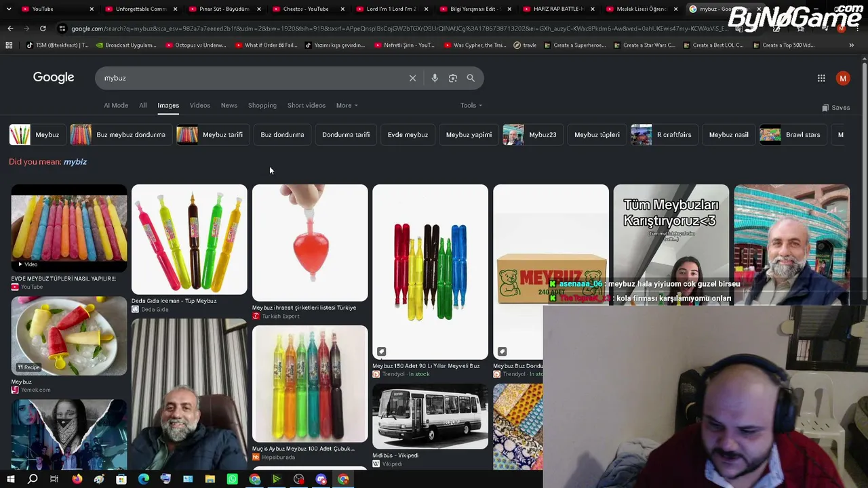This screenshot has width=868, height=488.
Task: Open Task View on the taskbar
Action: click(x=54, y=479)
